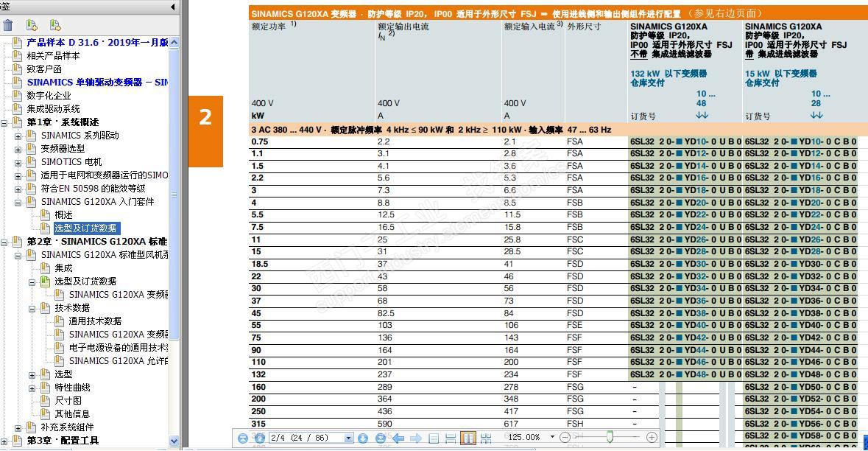Go to the previous page
The image size is (868, 451).
pyautogui.click(x=260, y=438)
